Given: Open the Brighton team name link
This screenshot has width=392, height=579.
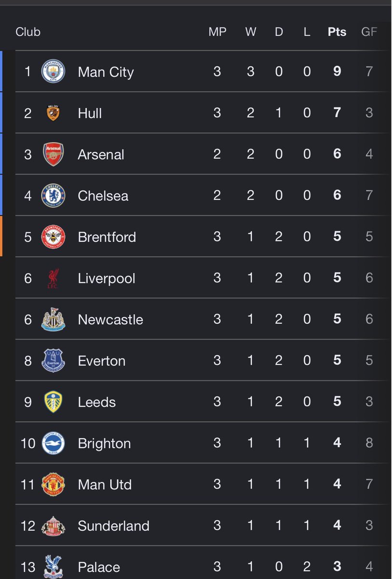Looking at the screenshot, I should pyautogui.click(x=104, y=443).
